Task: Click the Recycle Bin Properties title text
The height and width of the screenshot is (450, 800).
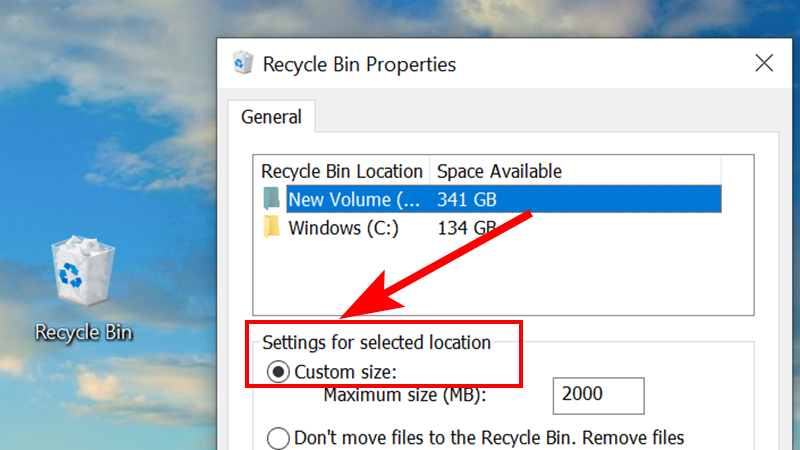Action: [x=359, y=64]
